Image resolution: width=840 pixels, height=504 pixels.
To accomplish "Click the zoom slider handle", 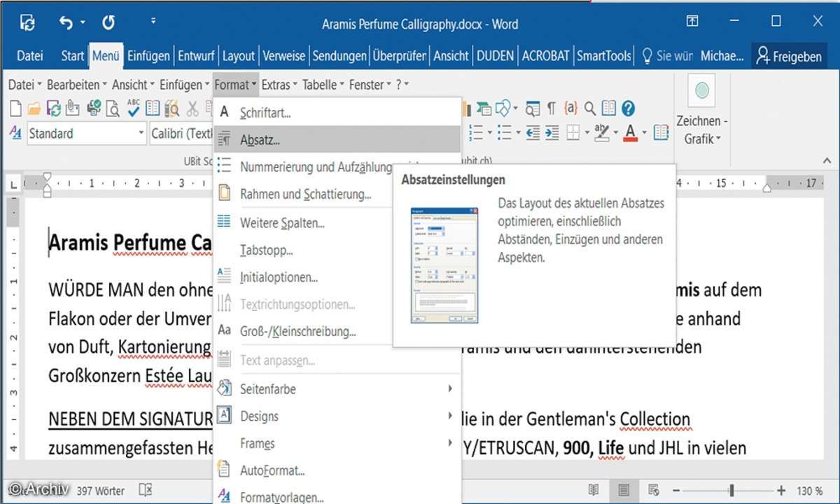I will pos(731,491).
